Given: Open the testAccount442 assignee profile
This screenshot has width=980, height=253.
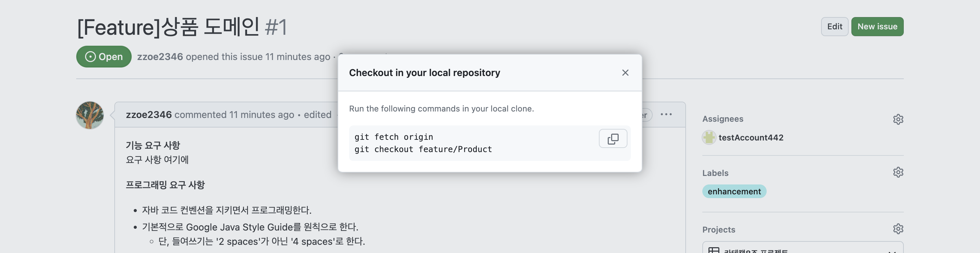Looking at the screenshot, I should 751,137.
